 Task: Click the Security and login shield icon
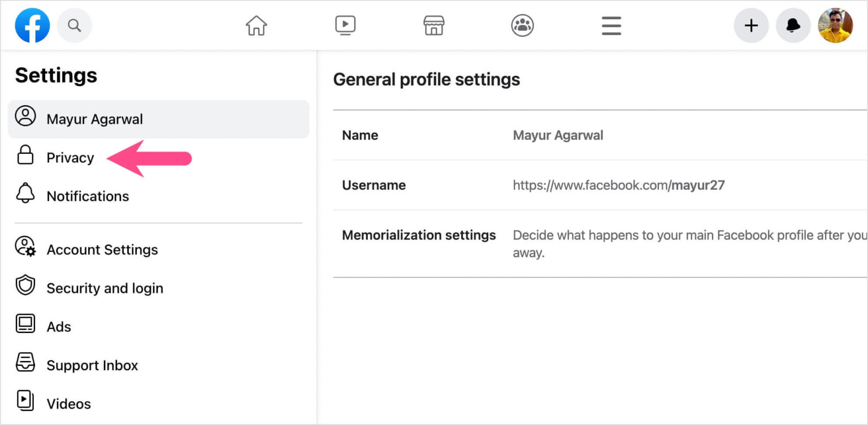coord(25,288)
